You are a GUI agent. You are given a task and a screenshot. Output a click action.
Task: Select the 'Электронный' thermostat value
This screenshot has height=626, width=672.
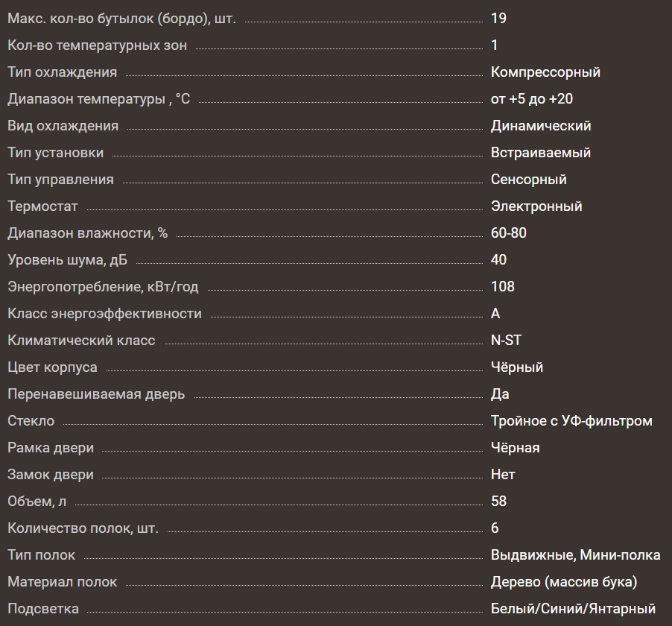pos(536,206)
